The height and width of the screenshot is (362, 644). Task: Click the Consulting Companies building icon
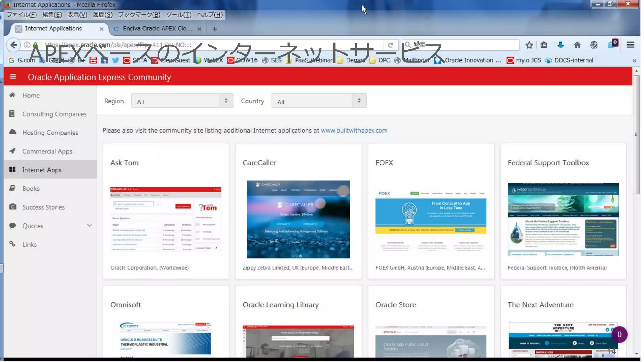click(x=12, y=113)
